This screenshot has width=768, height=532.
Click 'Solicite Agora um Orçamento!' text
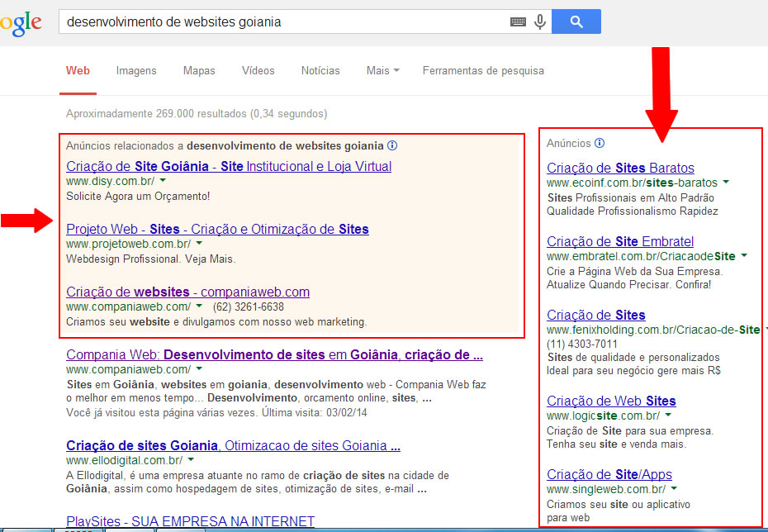(x=138, y=197)
